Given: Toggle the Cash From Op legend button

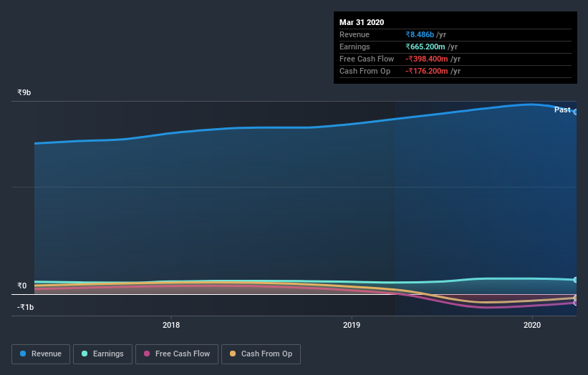Looking at the screenshot, I should pyautogui.click(x=261, y=354).
